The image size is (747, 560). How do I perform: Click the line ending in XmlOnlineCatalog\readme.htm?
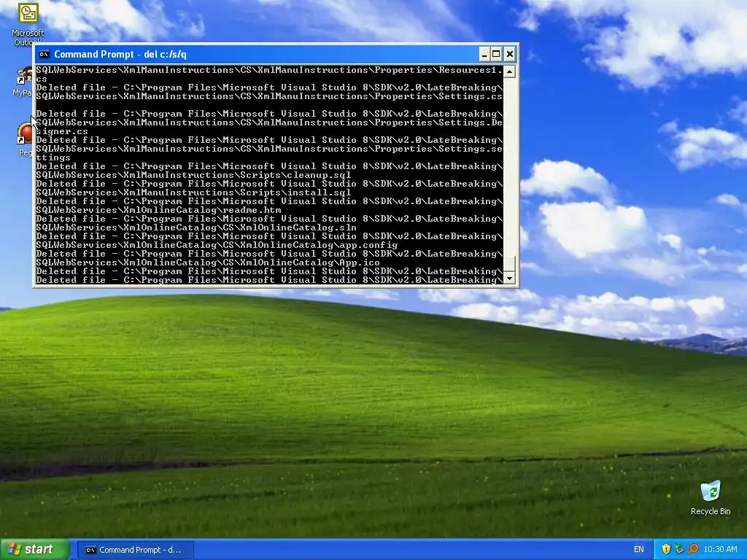coord(158,210)
